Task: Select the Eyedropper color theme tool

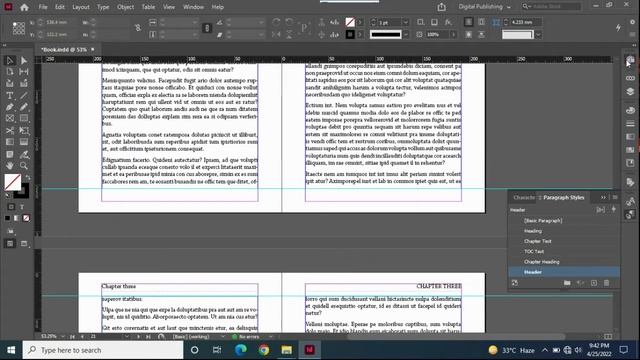Action: [x=24, y=154]
